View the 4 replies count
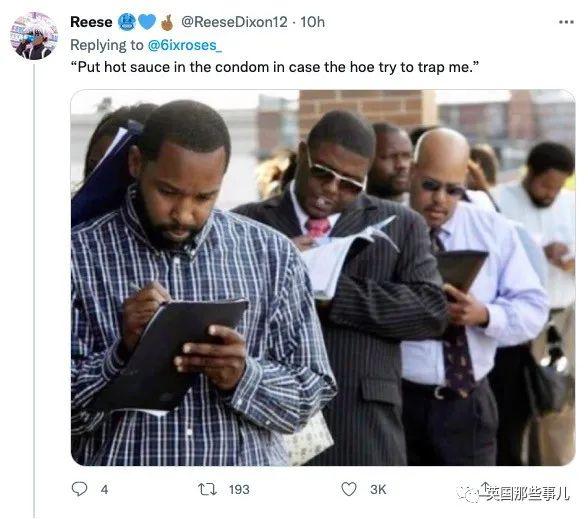Viewport: 588px width, 519px height. pyautogui.click(x=104, y=489)
